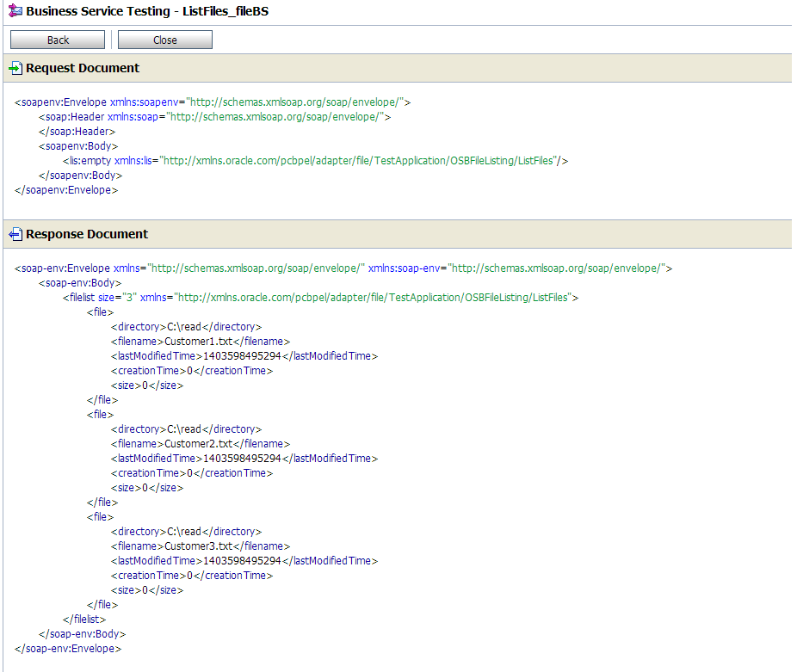The width and height of the screenshot is (797, 672).
Task: Click size element under Customer3.txt
Action: [x=147, y=590]
